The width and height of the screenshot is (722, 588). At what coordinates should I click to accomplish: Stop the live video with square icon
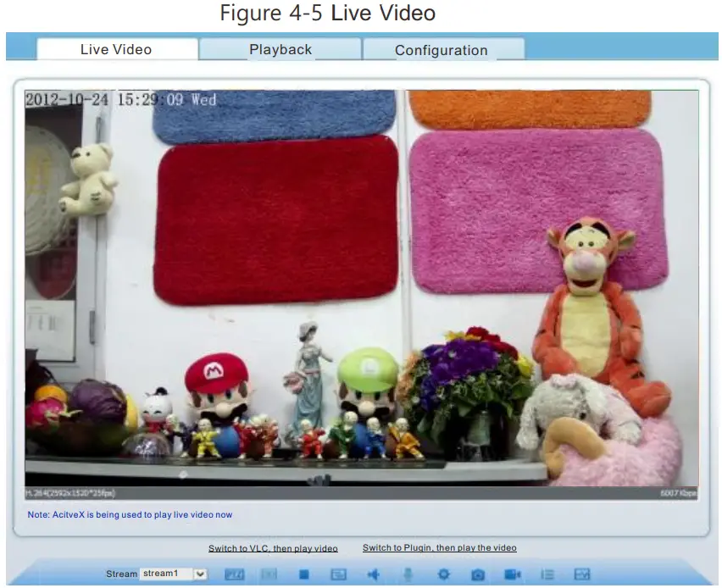pyautogui.click(x=304, y=574)
